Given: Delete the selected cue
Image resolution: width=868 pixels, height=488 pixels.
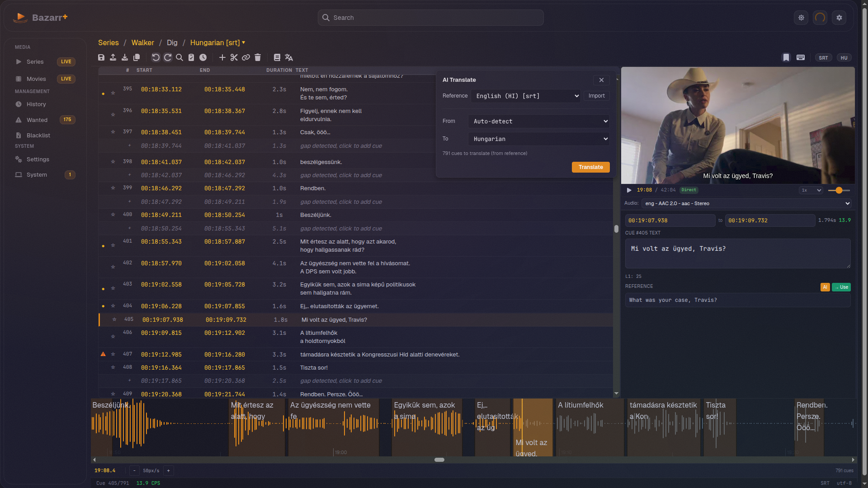Looking at the screenshot, I should (258, 57).
